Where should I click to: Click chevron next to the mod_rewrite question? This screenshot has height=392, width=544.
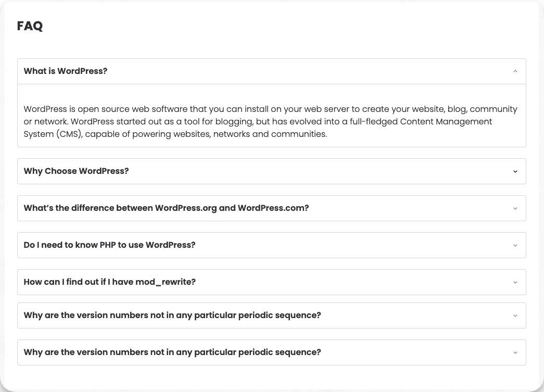click(515, 282)
